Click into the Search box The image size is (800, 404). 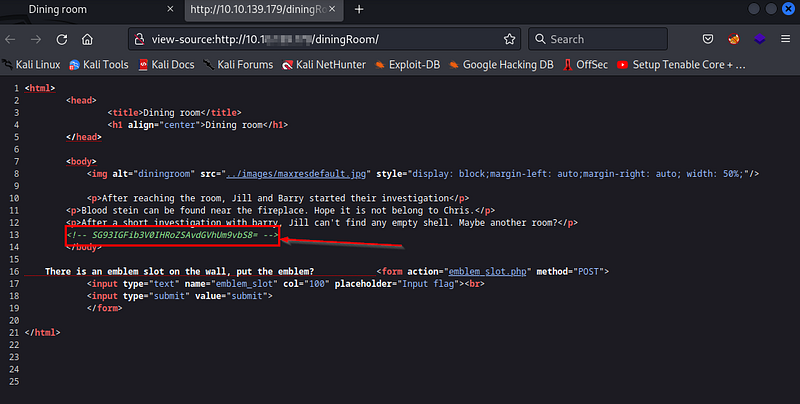click(x=598, y=39)
